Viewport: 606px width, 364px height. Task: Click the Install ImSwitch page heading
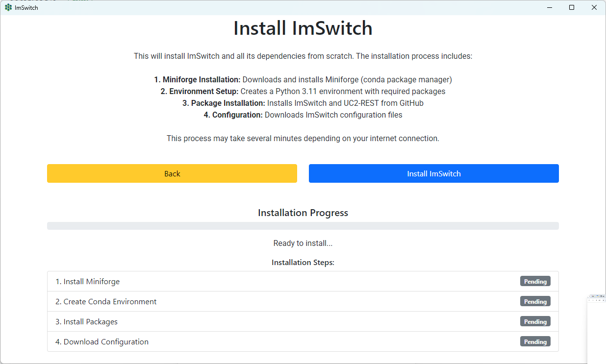303,28
